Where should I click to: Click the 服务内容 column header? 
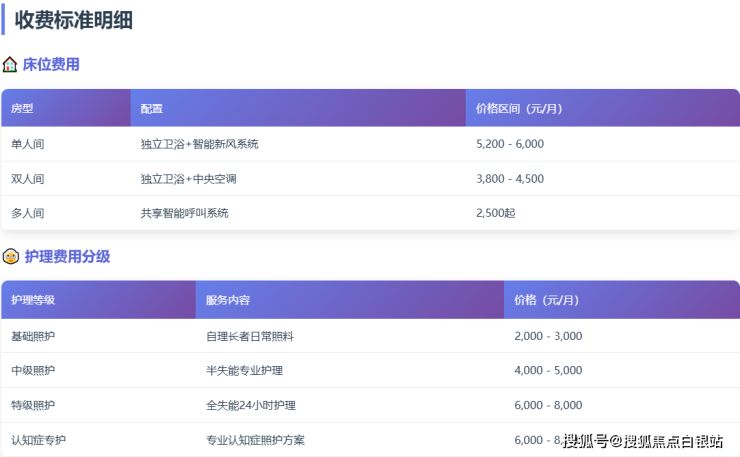228,300
